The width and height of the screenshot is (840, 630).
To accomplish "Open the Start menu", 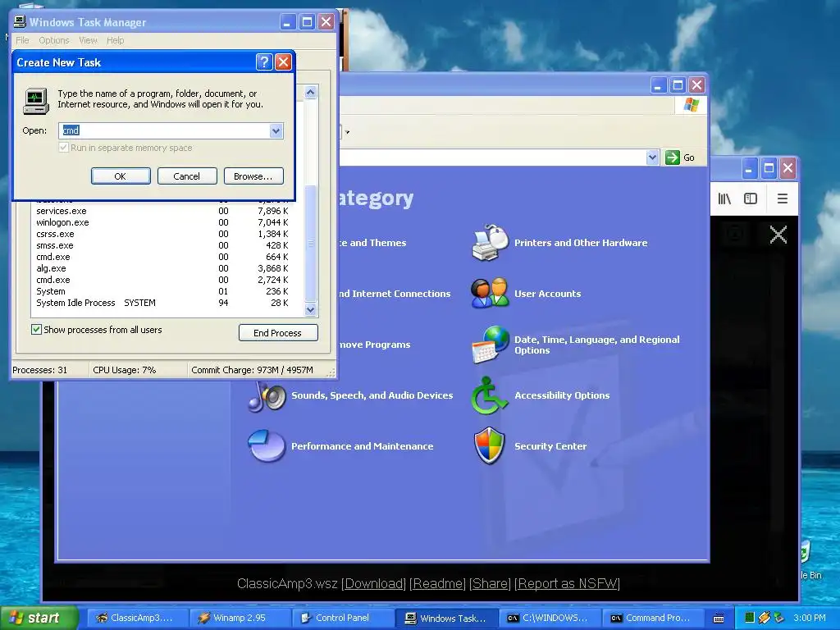I will pyautogui.click(x=39, y=618).
